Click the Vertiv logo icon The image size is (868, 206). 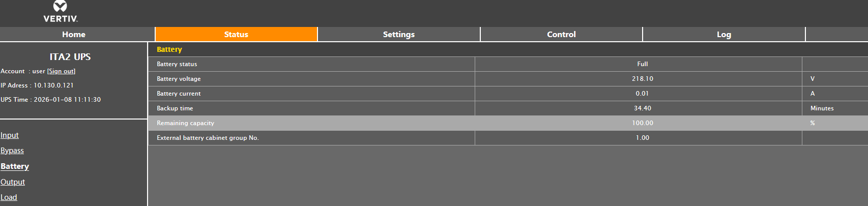pyautogui.click(x=60, y=7)
